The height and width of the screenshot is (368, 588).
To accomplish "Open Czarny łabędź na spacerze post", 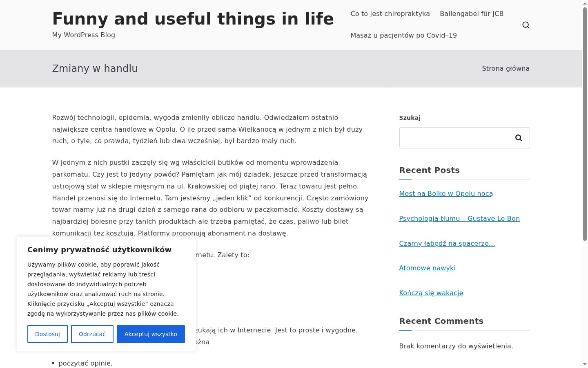I will pyautogui.click(x=447, y=243).
